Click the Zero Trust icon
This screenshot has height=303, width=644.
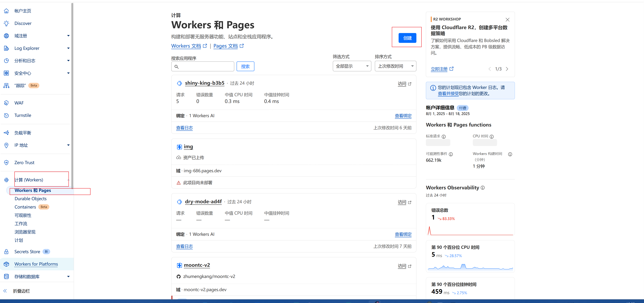tap(6, 163)
